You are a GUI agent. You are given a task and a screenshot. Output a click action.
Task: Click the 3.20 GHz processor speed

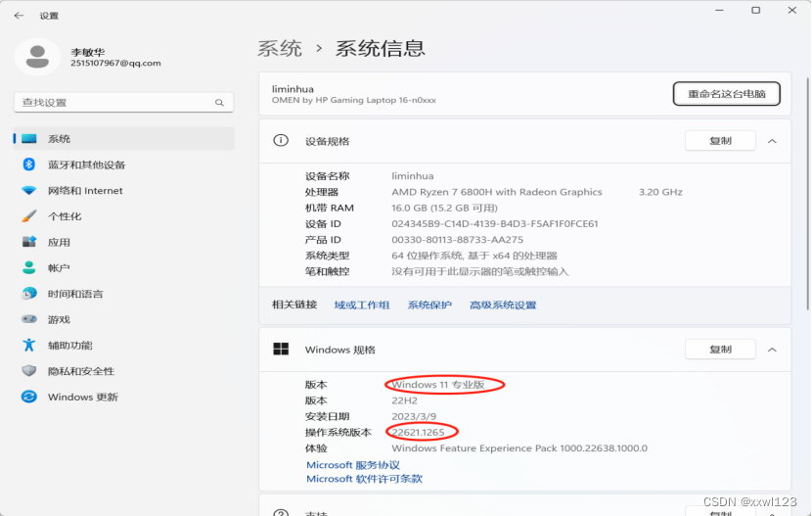(660, 192)
